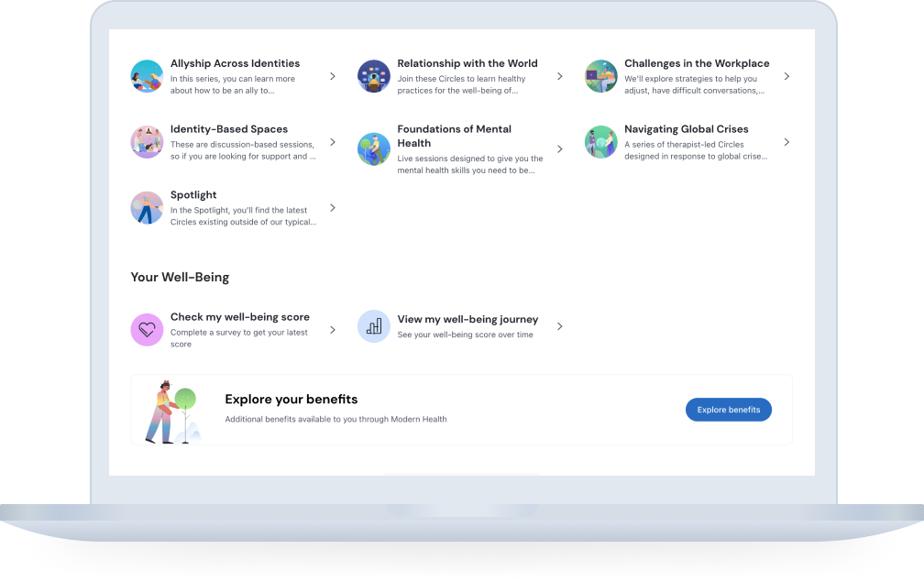Click the bar chart well-being journey icon
The image size is (924, 582).
374,326
